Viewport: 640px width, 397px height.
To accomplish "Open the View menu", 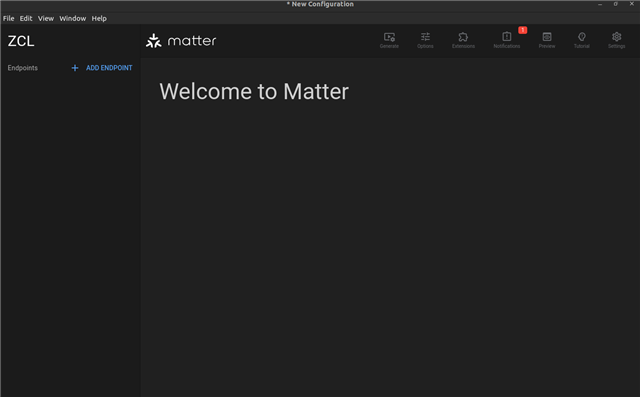I will [46, 18].
